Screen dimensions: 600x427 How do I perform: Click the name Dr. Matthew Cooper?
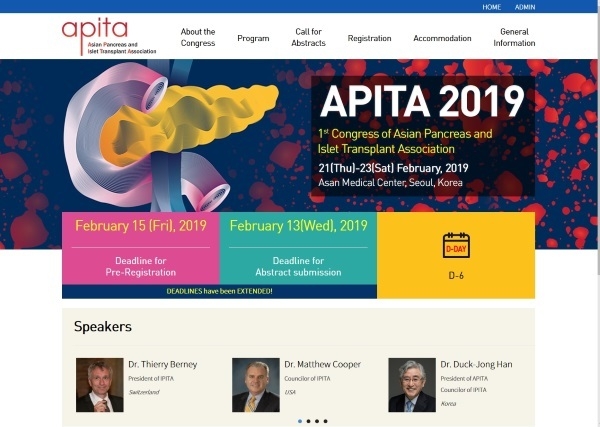(x=323, y=364)
